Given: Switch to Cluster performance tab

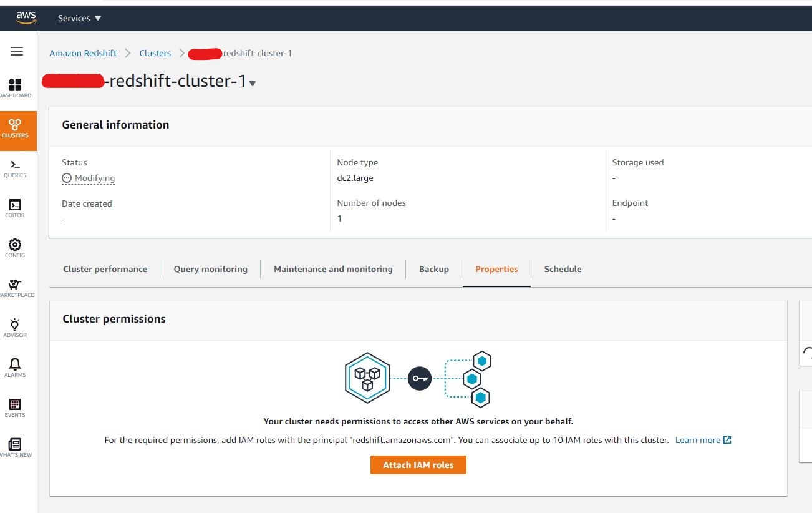Looking at the screenshot, I should tap(105, 269).
